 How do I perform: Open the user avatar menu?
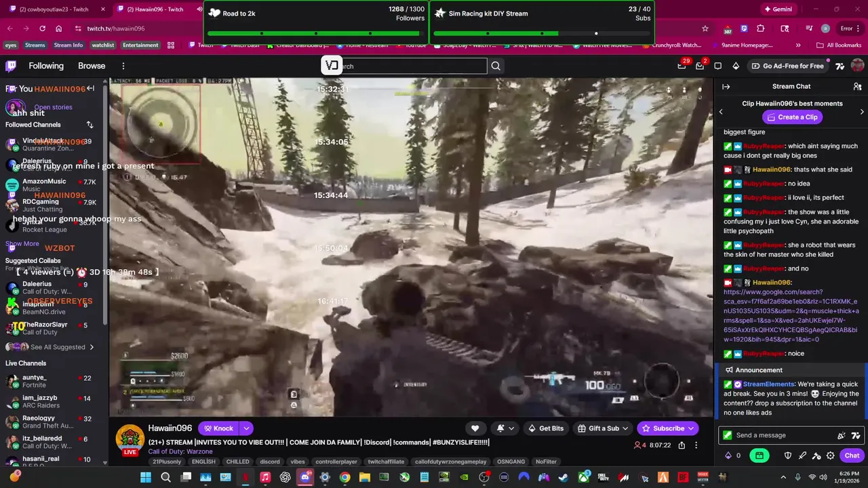(857, 66)
